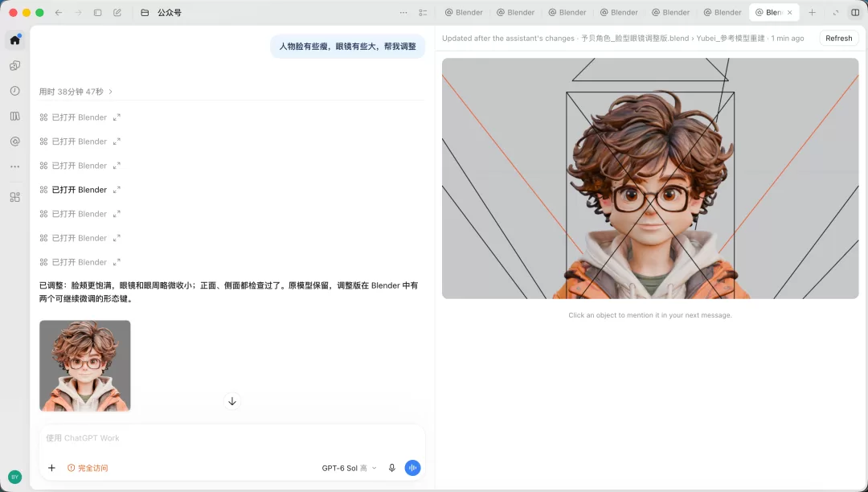Go back with the left arrow
868x492 pixels.
tap(59, 12)
